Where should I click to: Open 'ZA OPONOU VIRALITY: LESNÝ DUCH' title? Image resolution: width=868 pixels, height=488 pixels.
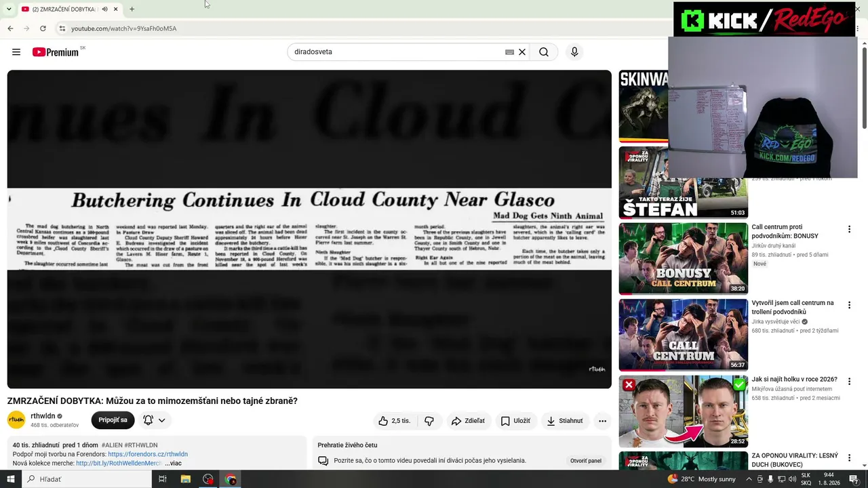tap(795, 460)
